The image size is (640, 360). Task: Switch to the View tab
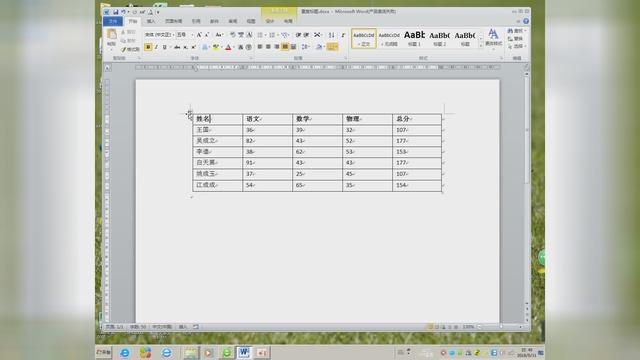pos(251,21)
